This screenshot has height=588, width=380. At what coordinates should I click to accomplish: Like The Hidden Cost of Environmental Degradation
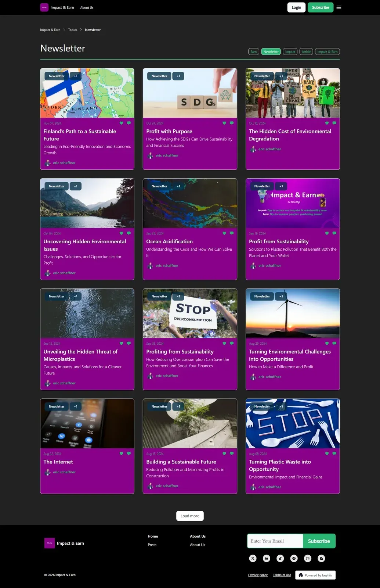(327, 123)
